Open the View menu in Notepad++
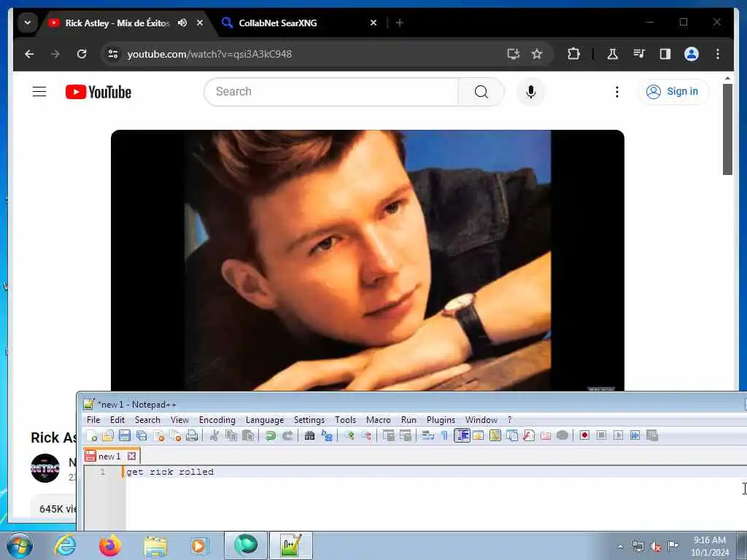The width and height of the screenshot is (747, 560). [179, 420]
